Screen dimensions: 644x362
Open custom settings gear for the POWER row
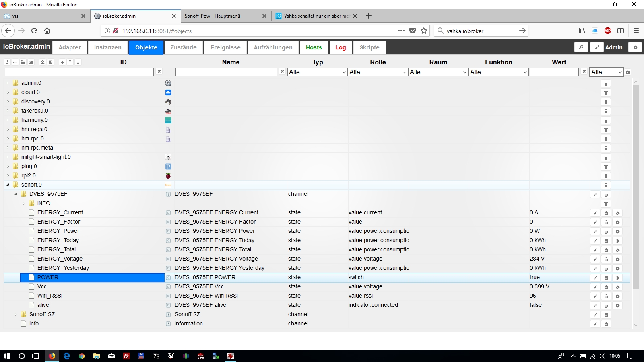pos(618,278)
